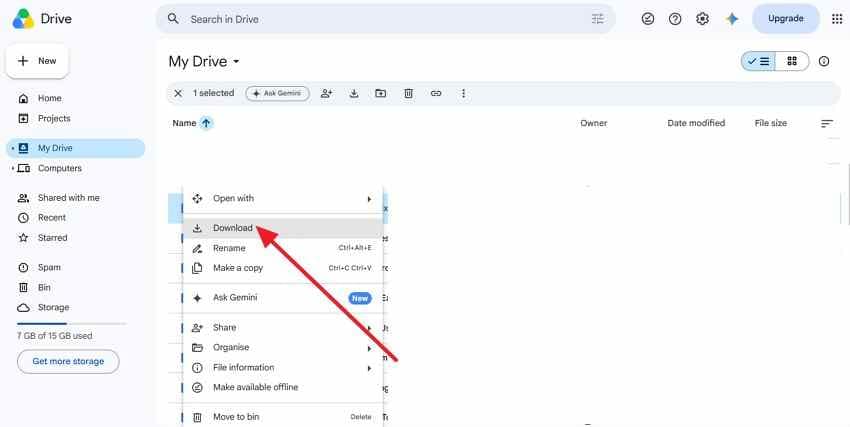Click the Upgrade button
The height and width of the screenshot is (427, 850).
785,18
